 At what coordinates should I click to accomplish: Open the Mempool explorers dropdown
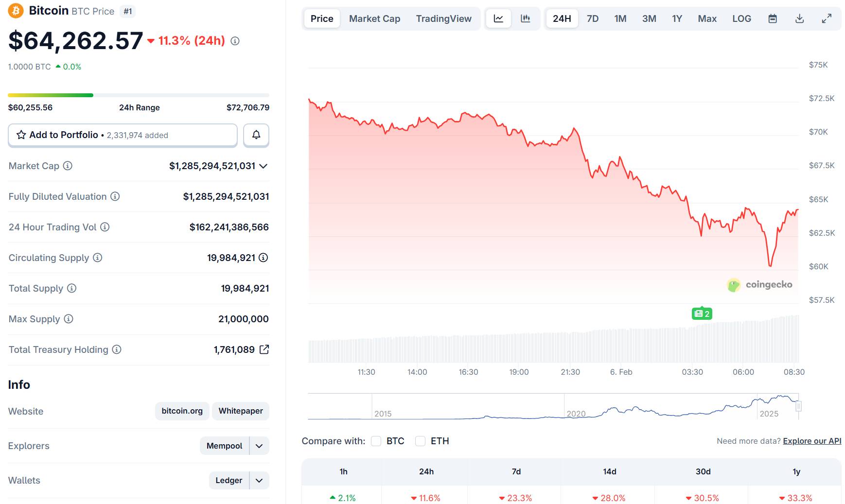(x=258, y=446)
